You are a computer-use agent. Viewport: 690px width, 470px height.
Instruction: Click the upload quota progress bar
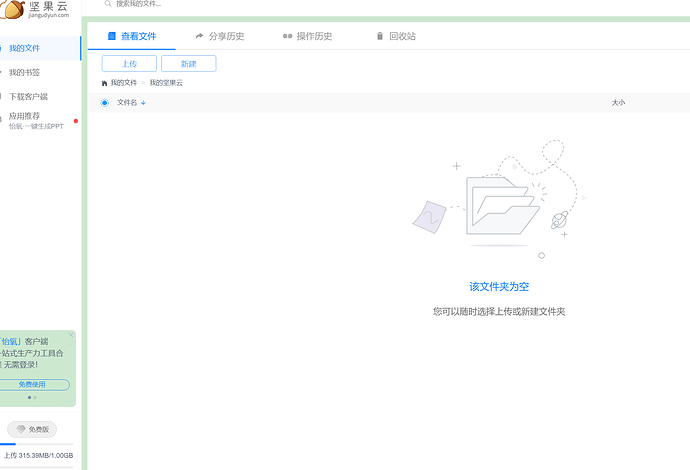(x=37, y=444)
